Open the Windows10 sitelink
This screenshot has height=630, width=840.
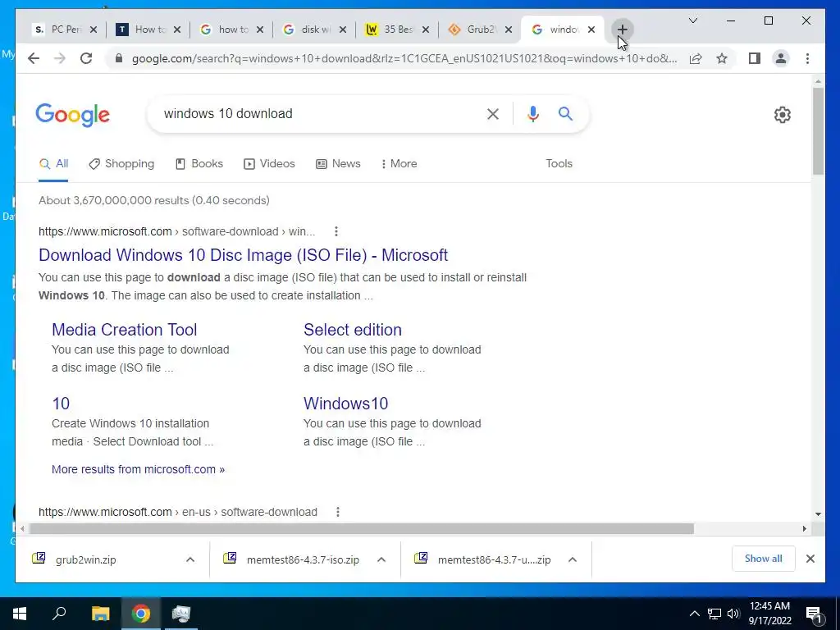click(x=345, y=404)
